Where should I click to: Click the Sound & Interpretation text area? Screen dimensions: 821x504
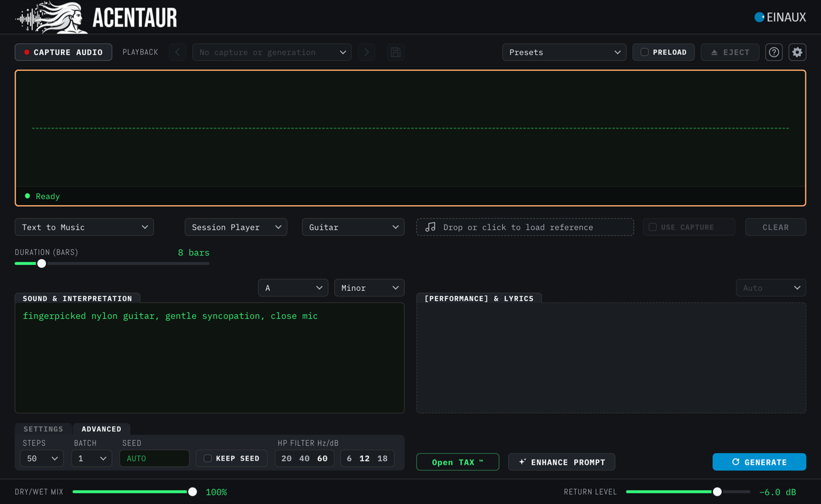click(x=209, y=357)
